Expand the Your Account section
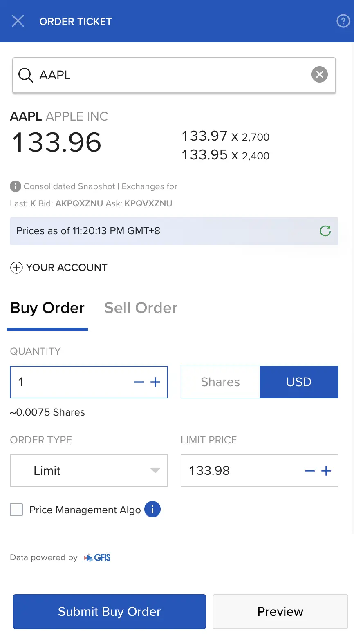 58,268
